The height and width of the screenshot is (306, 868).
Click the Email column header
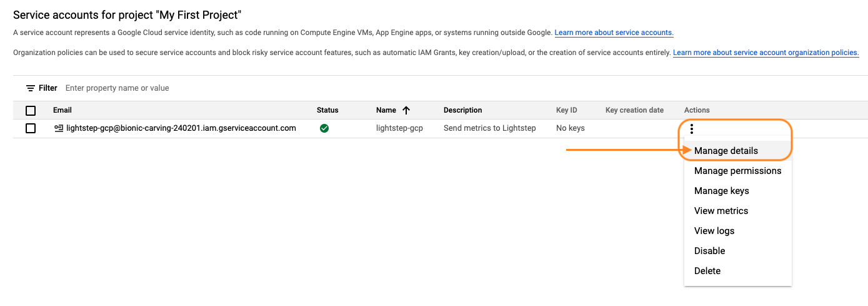pos(62,110)
